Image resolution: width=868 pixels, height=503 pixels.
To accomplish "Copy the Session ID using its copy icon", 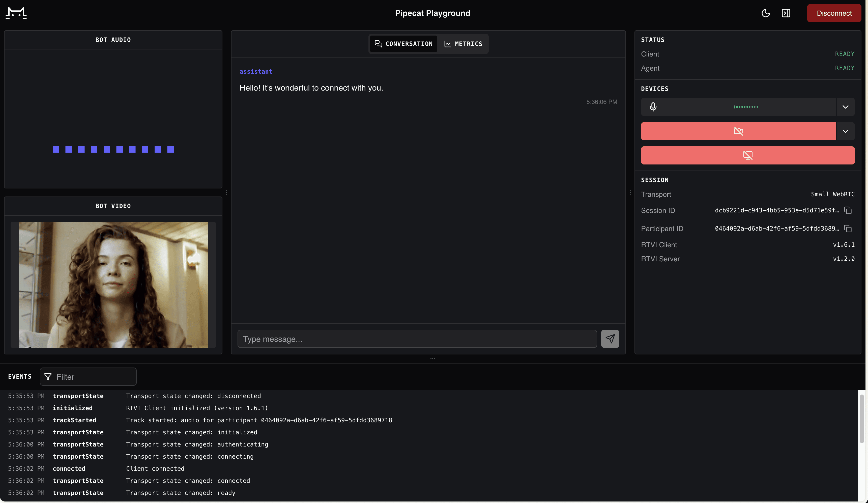I will (848, 210).
